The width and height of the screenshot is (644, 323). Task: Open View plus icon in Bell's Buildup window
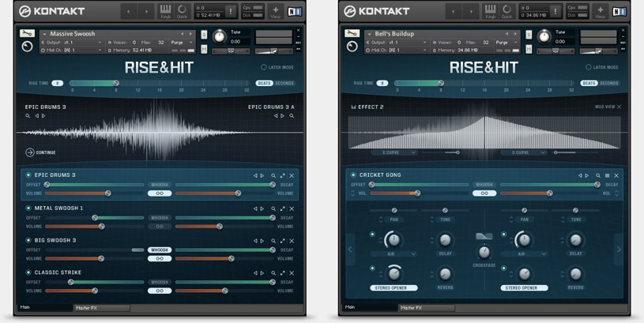pos(600,11)
